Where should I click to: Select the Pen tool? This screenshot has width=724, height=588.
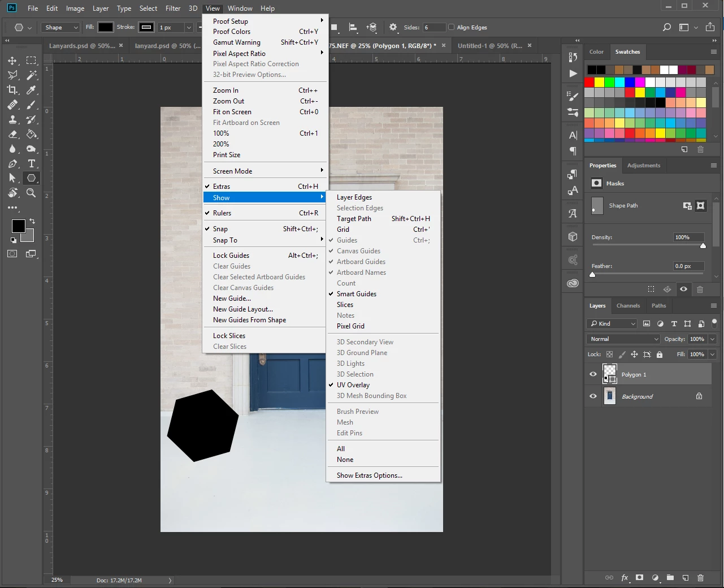(12, 163)
